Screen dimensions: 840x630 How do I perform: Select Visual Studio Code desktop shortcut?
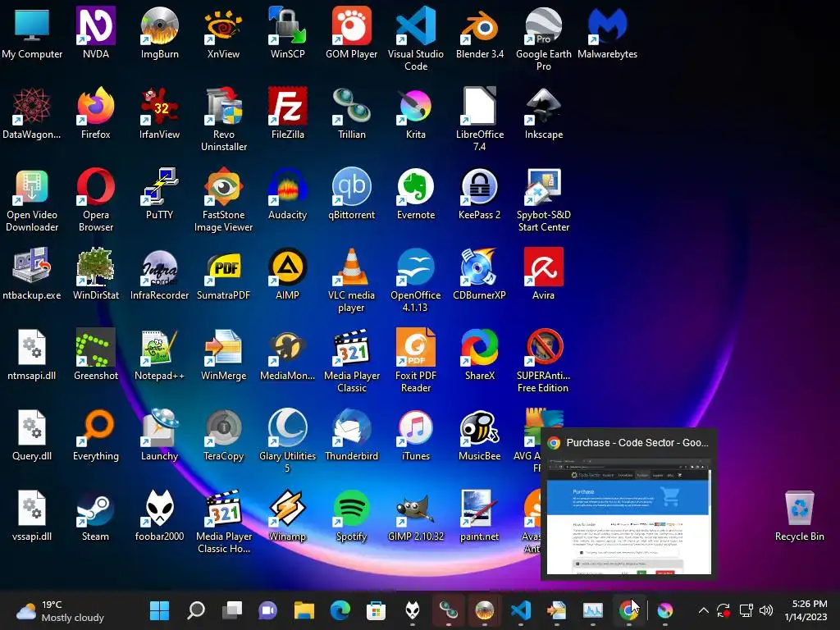tap(416, 39)
